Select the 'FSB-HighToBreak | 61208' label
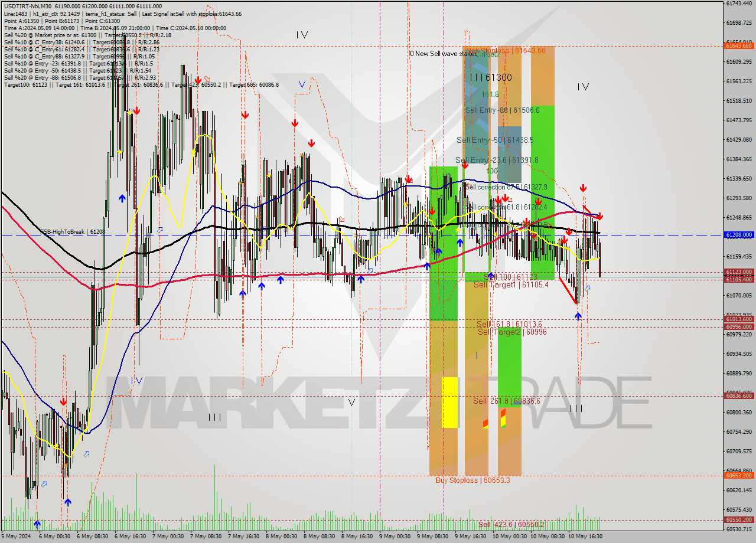The height and width of the screenshot is (543, 756). coord(72,232)
